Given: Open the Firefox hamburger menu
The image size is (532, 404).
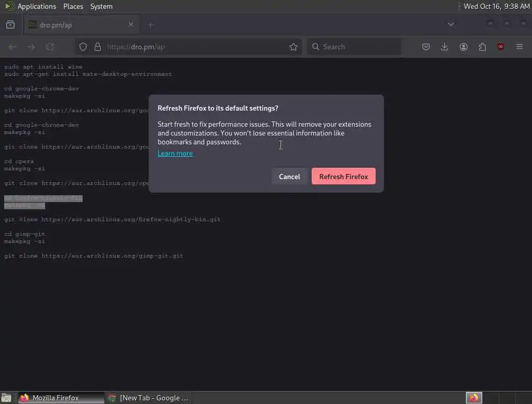Looking at the screenshot, I should click(x=520, y=47).
